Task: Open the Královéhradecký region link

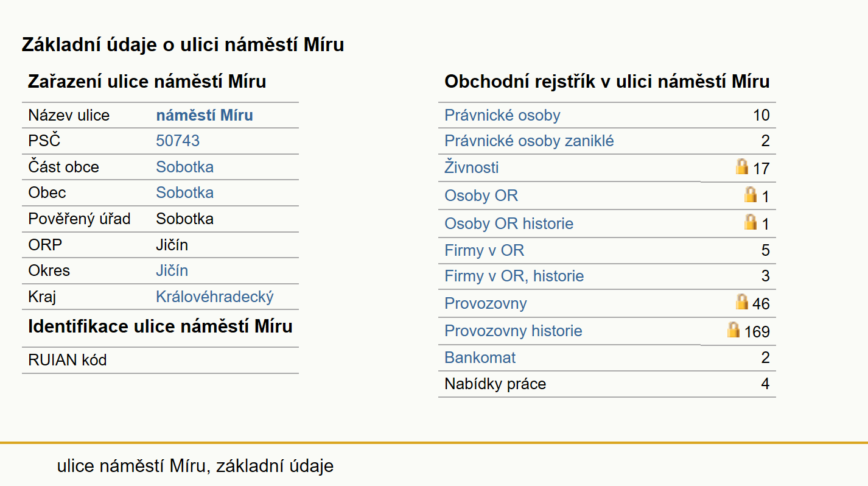Action: pos(215,297)
